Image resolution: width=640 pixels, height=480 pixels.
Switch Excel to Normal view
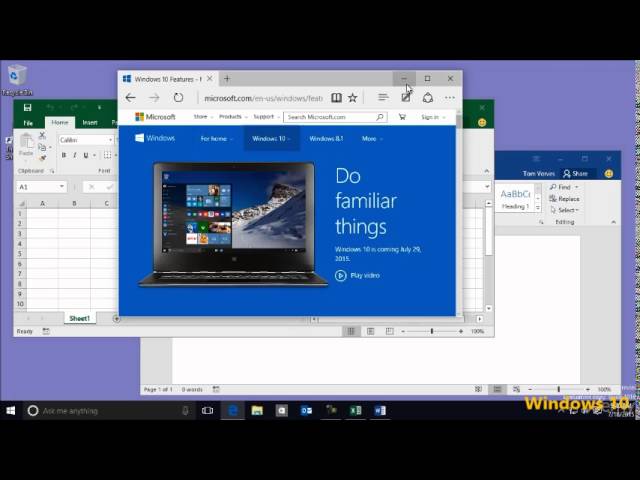coord(351,331)
